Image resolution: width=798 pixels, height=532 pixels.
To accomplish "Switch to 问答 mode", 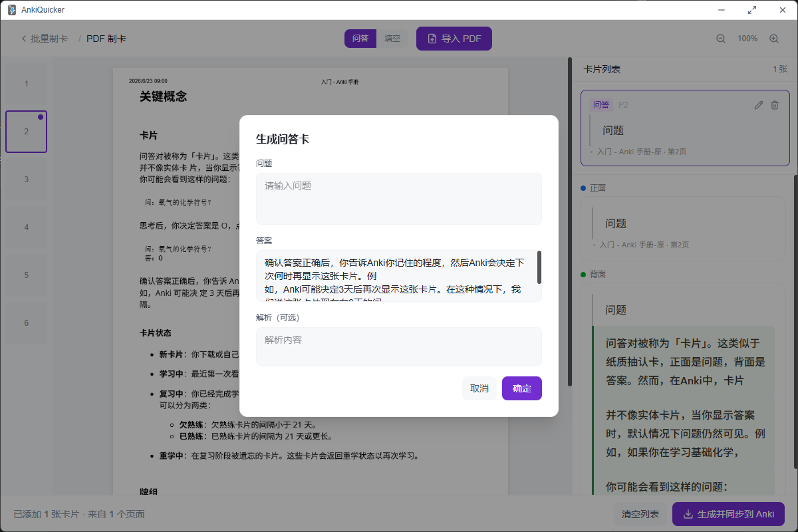I will pos(360,39).
